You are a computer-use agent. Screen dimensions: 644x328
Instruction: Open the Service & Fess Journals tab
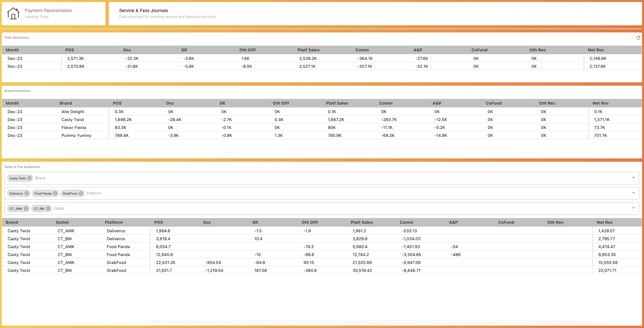click(375, 14)
